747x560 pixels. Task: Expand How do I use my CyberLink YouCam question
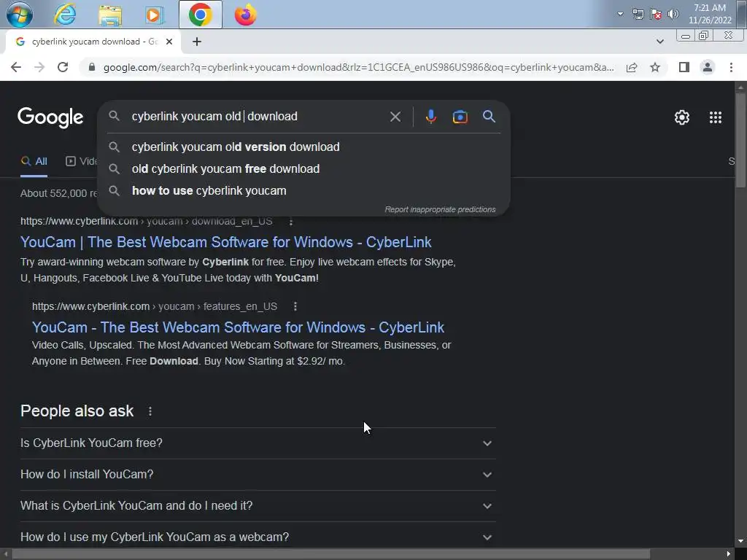tap(258, 537)
